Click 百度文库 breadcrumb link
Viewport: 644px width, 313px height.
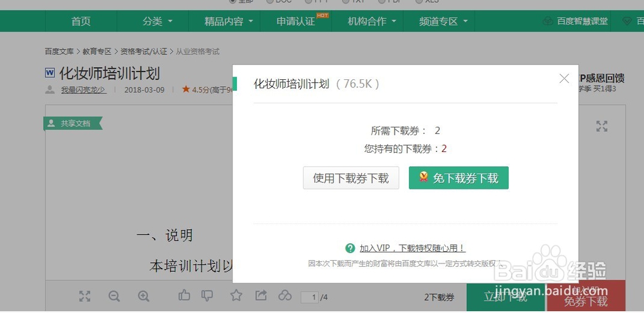click(x=59, y=52)
